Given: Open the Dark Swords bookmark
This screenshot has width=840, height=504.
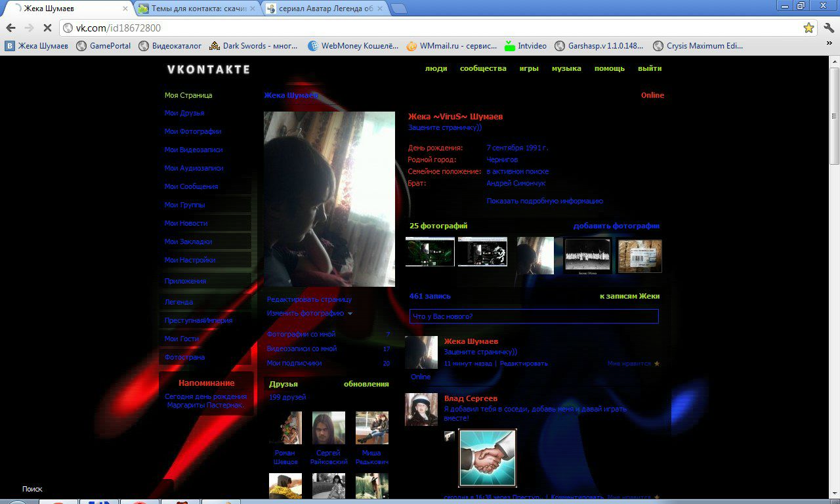Looking at the screenshot, I should pyautogui.click(x=253, y=46).
